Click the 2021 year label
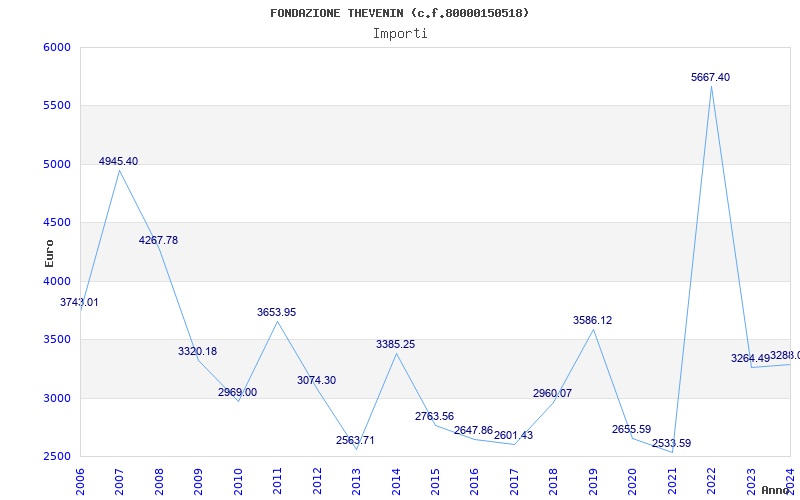Image resolution: width=800 pixels, height=500 pixels. click(672, 481)
